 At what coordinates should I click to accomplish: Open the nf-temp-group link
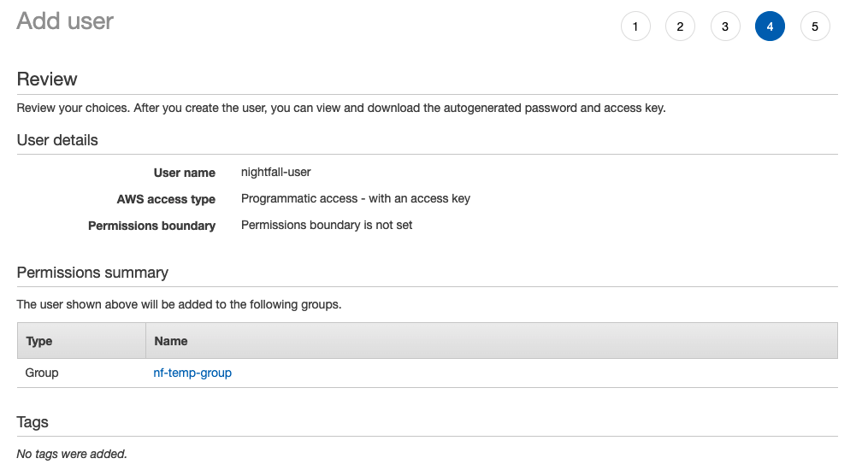pos(192,373)
